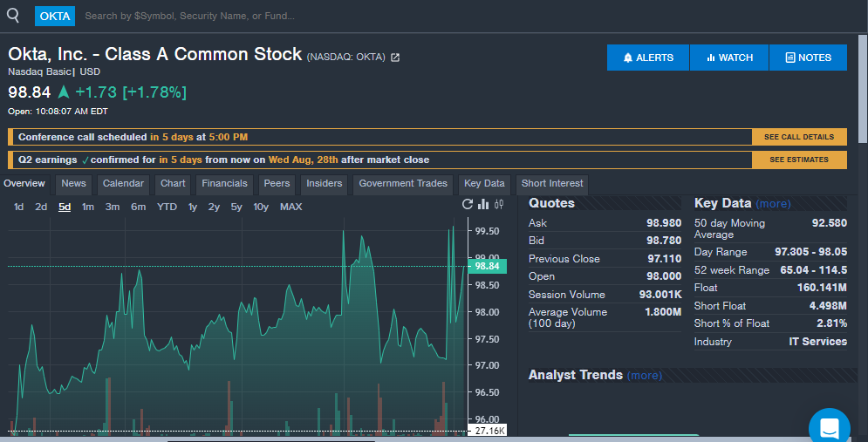Set chart range to 2d
868x442 pixels.
(41, 207)
